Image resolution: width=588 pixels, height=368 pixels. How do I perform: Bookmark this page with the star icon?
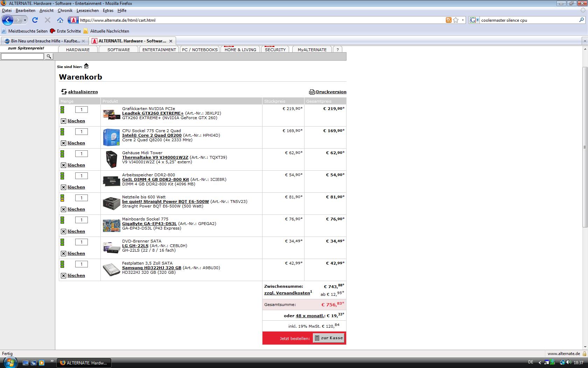[456, 20]
